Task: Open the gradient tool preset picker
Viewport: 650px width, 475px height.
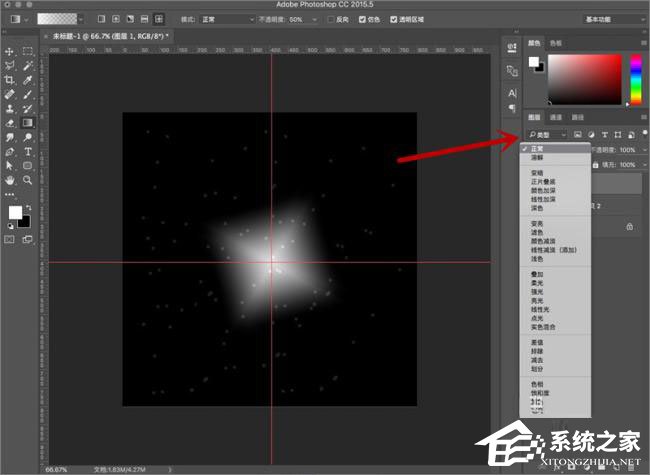Action: [x=18, y=19]
